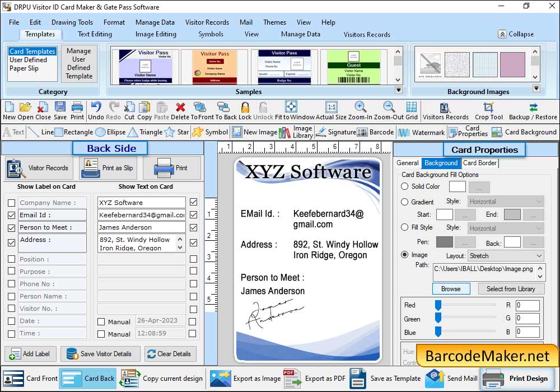Click the Fit to Window icon

[291, 106]
